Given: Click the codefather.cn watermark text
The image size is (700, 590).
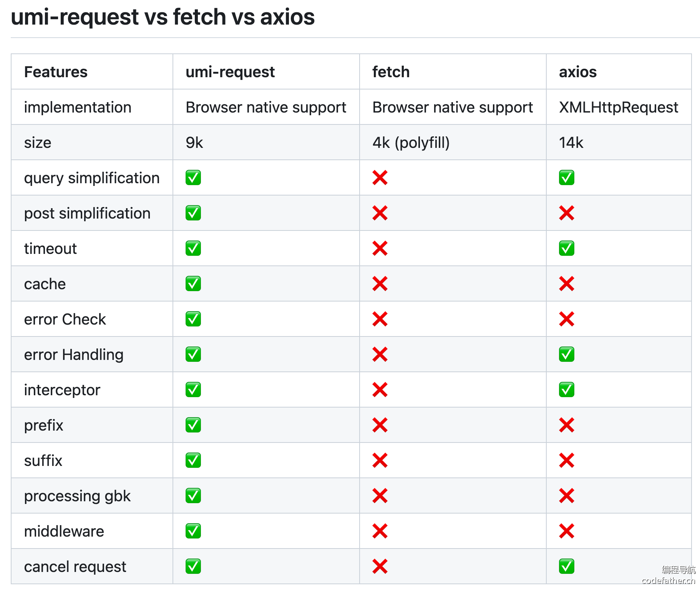Looking at the screenshot, I should pyautogui.click(x=668, y=581).
